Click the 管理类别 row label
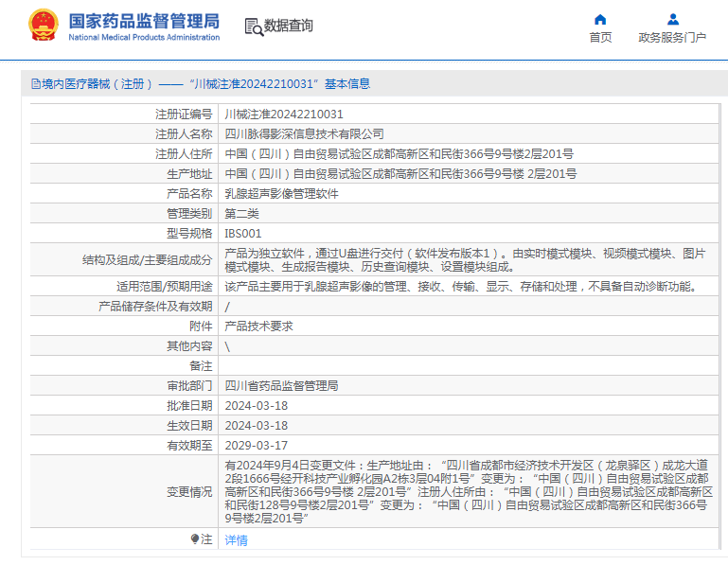728x565 pixels. (189, 214)
